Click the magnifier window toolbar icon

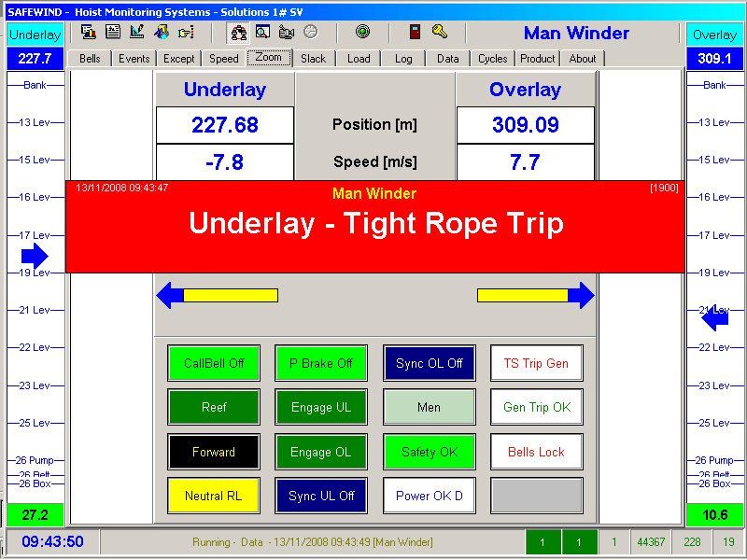262,32
